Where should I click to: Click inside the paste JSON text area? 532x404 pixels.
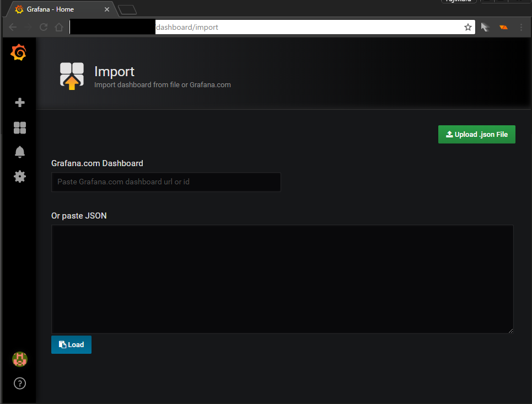[x=282, y=279]
